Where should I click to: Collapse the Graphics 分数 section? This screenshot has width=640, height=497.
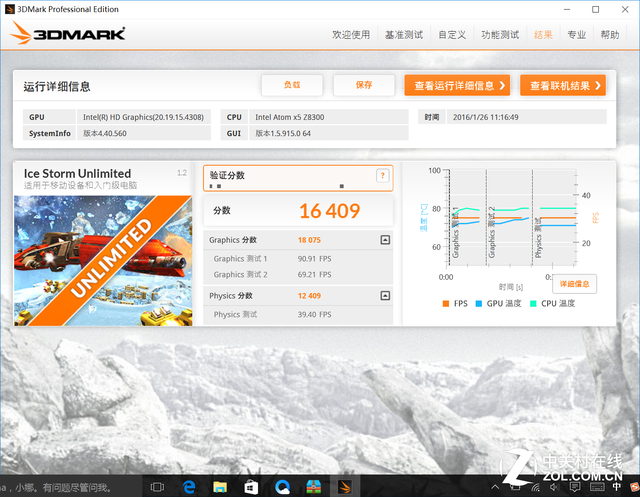[x=385, y=240]
